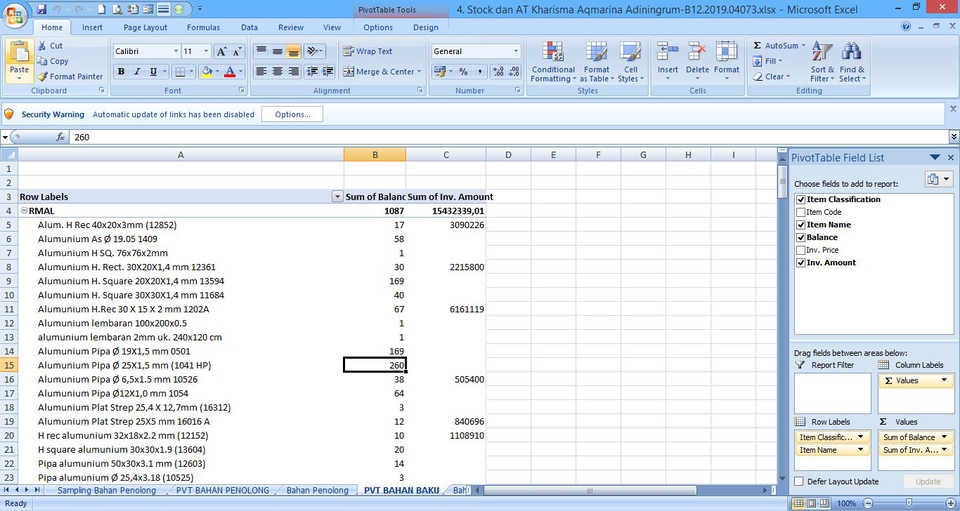
Task: Check the Item Code field
Action: (x=800, y=212)
